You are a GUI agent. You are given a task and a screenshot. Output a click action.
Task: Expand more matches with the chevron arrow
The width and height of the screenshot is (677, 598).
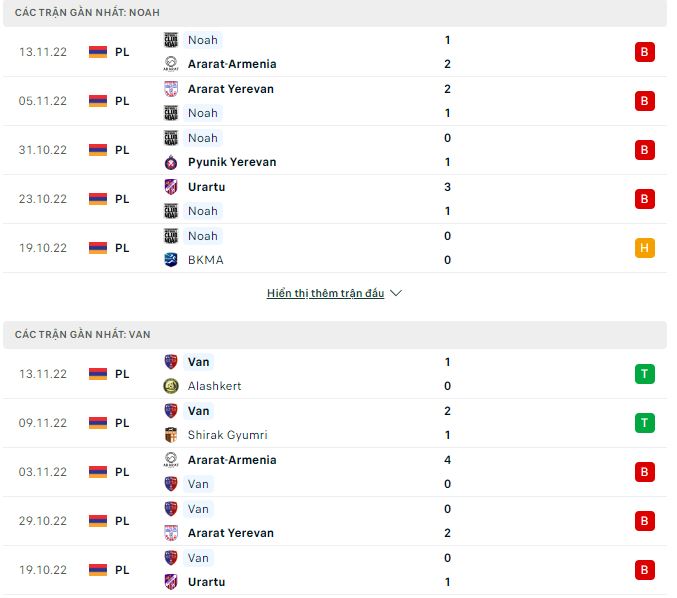tap(395, 294)
